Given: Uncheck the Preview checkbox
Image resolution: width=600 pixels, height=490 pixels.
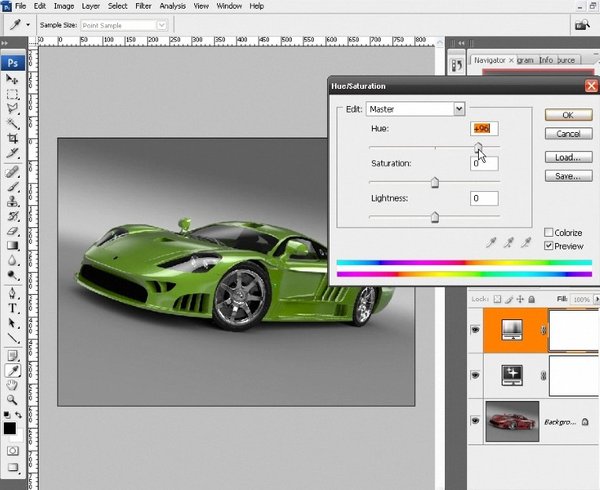Looking at the screenshot, I should point(549,245).
